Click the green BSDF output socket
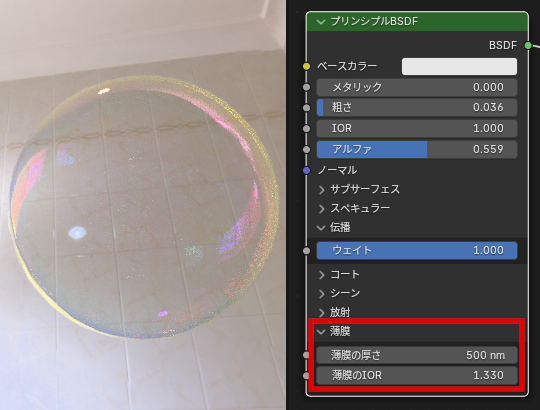Screen dimensions: 540x410 (x=528, y=45)
